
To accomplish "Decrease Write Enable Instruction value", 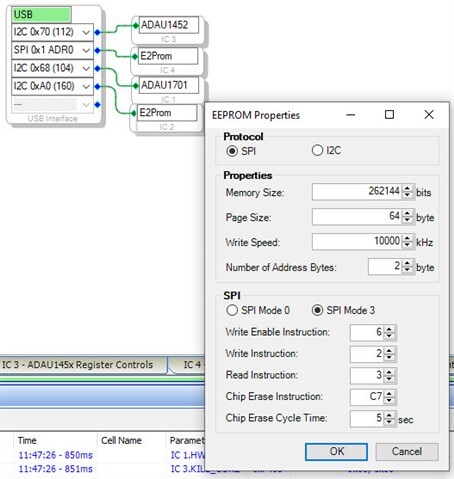I will click(389, 336).
